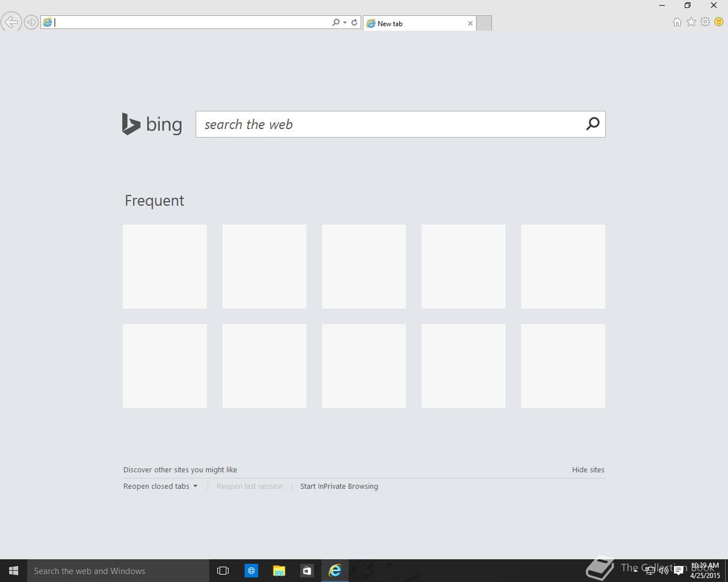Image resolution: width=728 pixels, height=582 pixels.
Task: Expand the address bar autocomplete dropdown arrow
Action: (x=345, y=23)
